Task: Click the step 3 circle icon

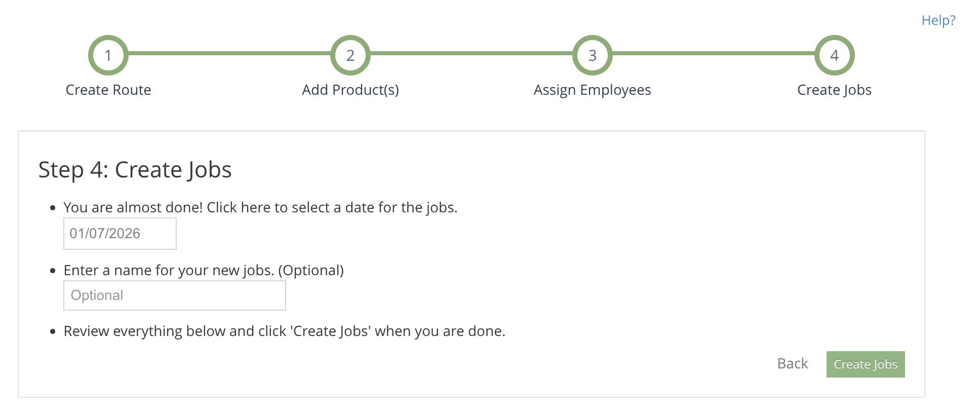Action: (592, 55)
